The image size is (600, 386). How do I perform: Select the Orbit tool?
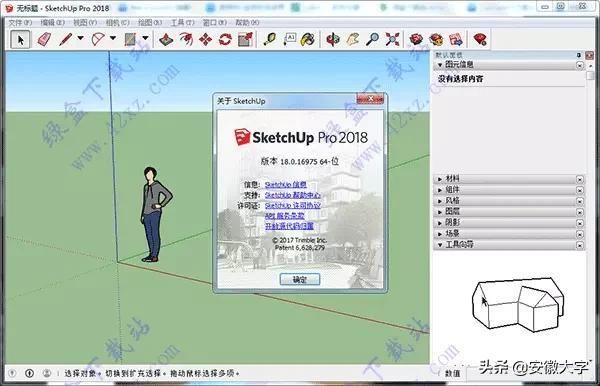click(x=333, y=39)
